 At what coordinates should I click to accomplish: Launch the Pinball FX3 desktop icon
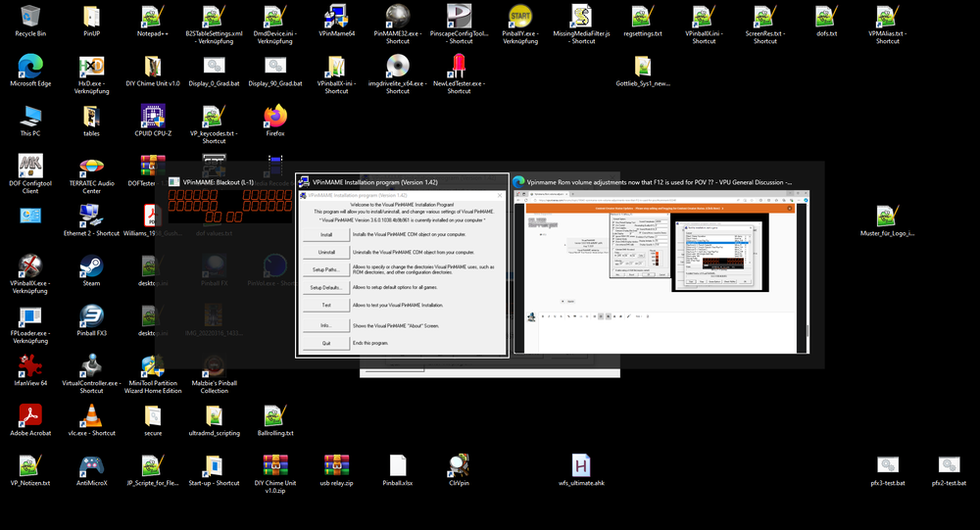pyautogui.click(x=91, y=316)
